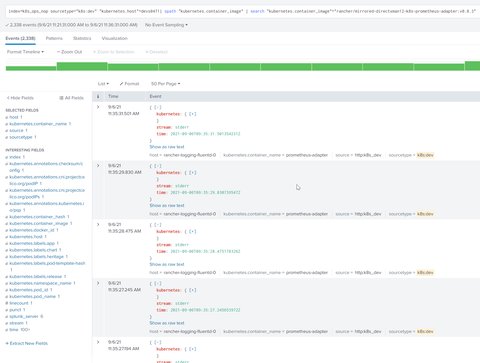Collapse JSON root of 11:35:29.830 AM event

(158, 166)
